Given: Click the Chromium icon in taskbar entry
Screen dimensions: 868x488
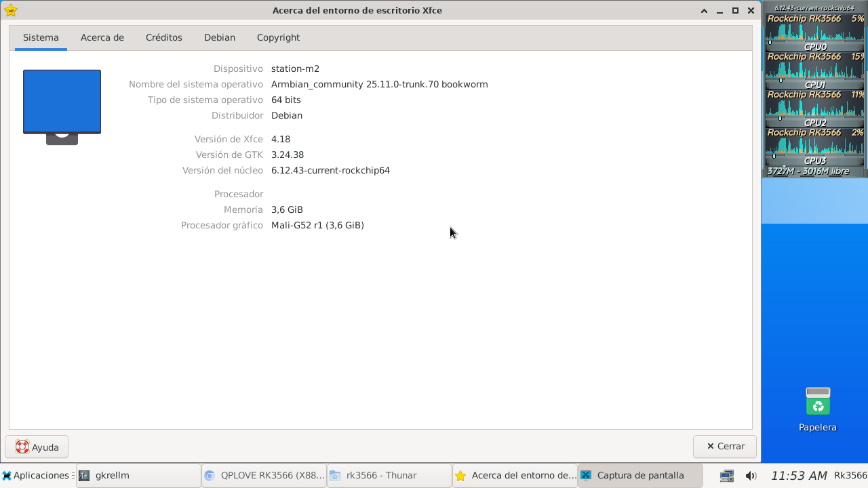Looking at the screenshot, I should (209, 476).
